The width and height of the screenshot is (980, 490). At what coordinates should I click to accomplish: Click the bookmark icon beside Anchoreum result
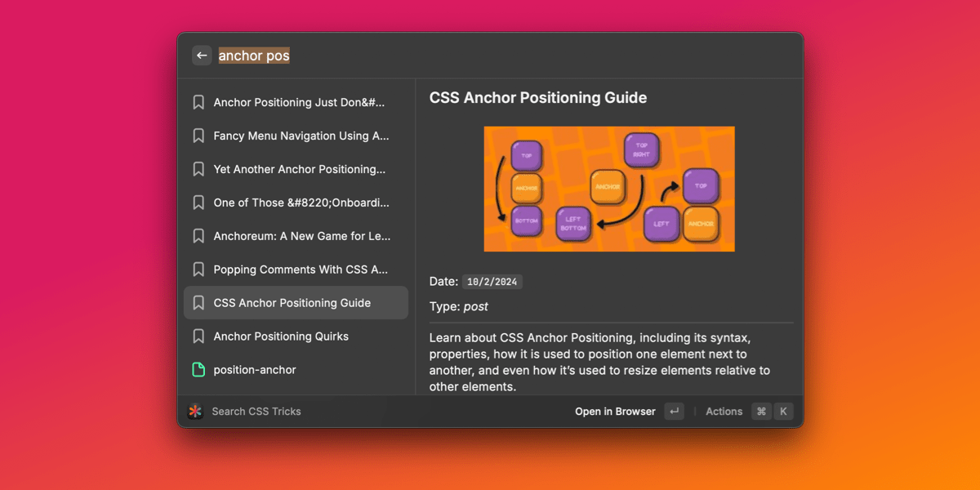point(198,236)
